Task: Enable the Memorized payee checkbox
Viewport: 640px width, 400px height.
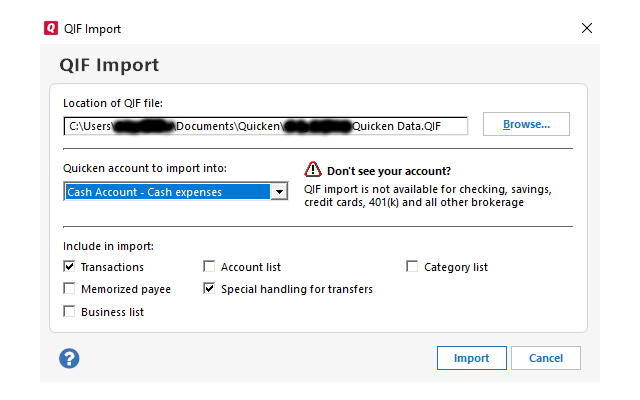Action: point(69,289)
